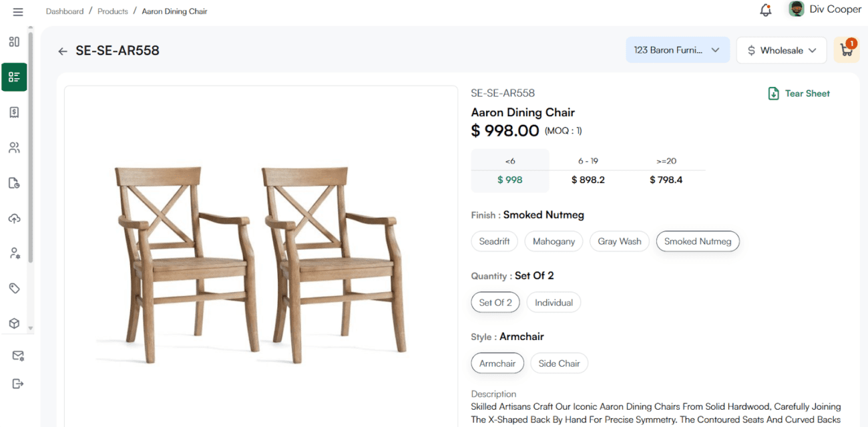Image resolution: width=868 pixels, height=427 pixels.
Task: Click the Aaron Dining Chair product image
Action: [x=260, y=257]
